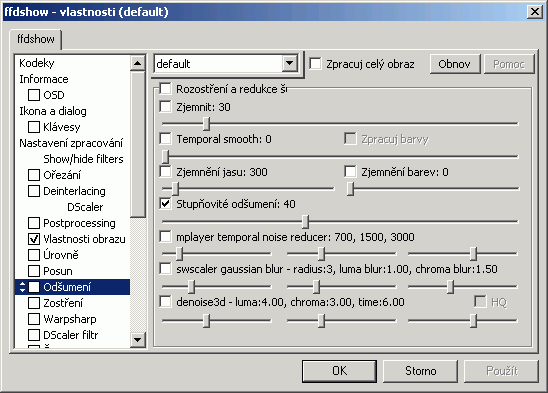This screenshot has width=548, height=393.
Task: Enable Rozostření a redukce šumu checkbox
Action: pos(165,89)
